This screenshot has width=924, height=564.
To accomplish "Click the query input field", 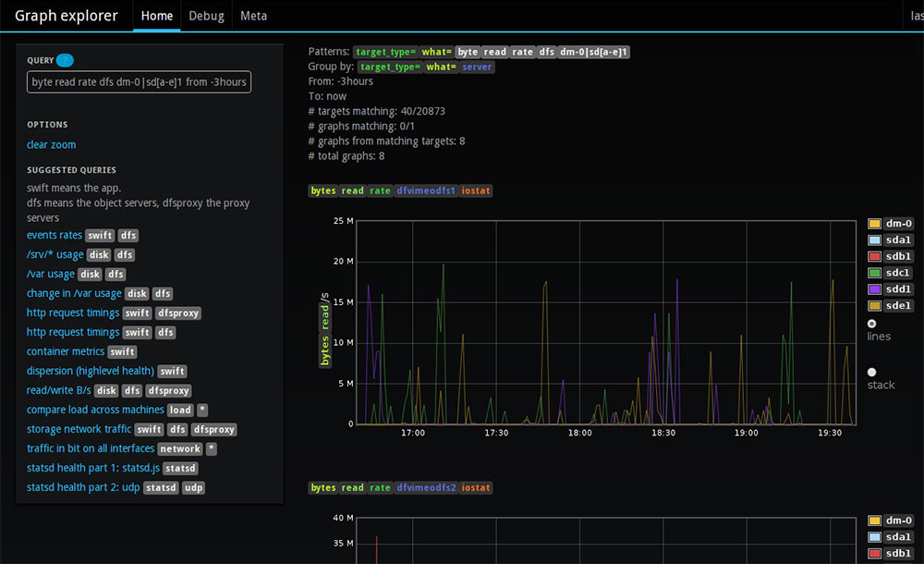I will [x=140, y=82].
